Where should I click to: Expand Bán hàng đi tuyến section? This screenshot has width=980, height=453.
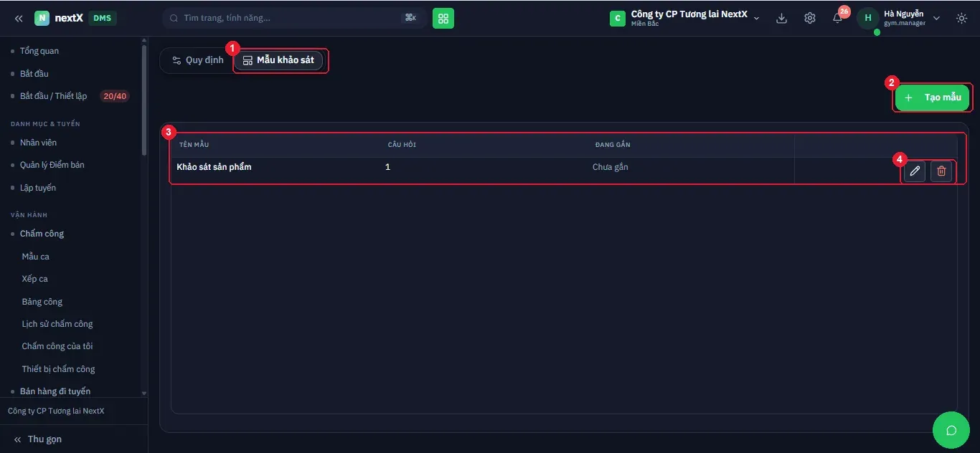[55, 391]
